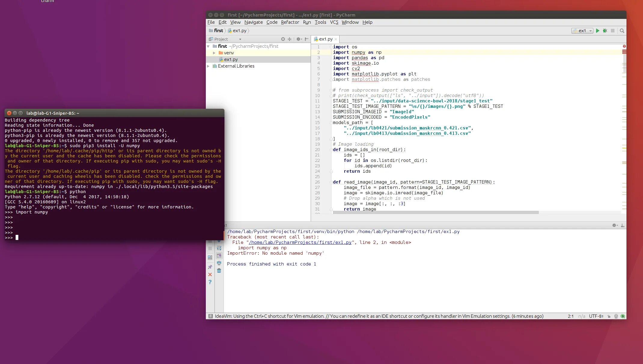Click the UTF-8 encoding selector in status bar
This screenshot has width=643, height=364.
(x=596, y=316)
